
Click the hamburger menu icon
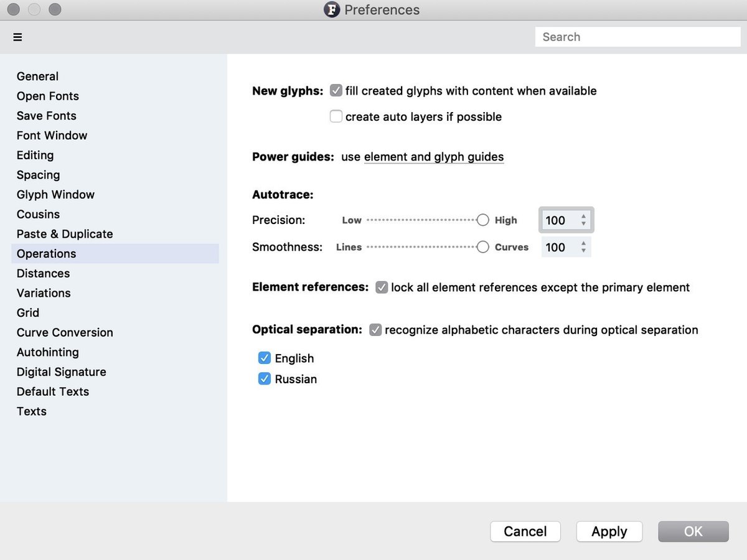click(x=17, y=37)
